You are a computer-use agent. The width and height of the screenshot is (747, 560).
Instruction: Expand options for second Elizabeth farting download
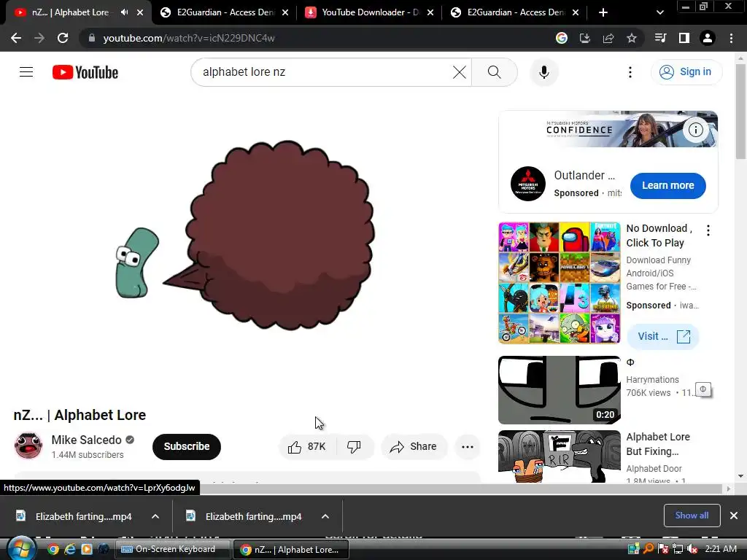(325, 516)
